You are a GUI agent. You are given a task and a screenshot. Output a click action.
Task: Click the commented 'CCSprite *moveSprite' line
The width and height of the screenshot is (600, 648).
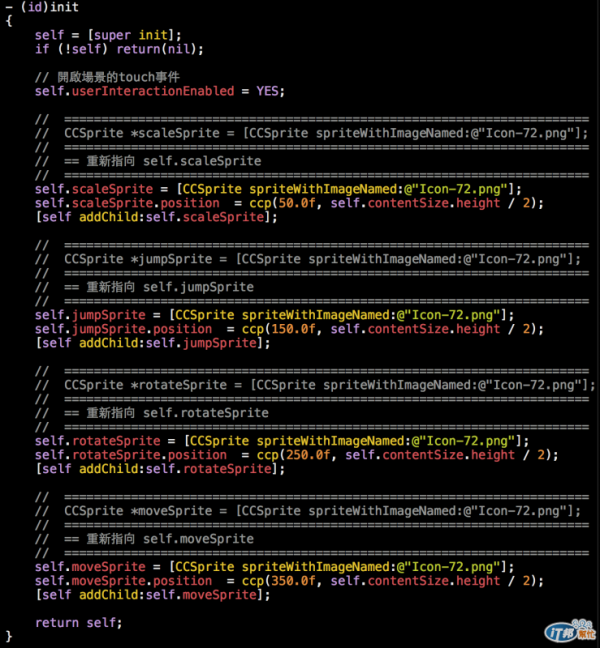click(x=308, y=511)
